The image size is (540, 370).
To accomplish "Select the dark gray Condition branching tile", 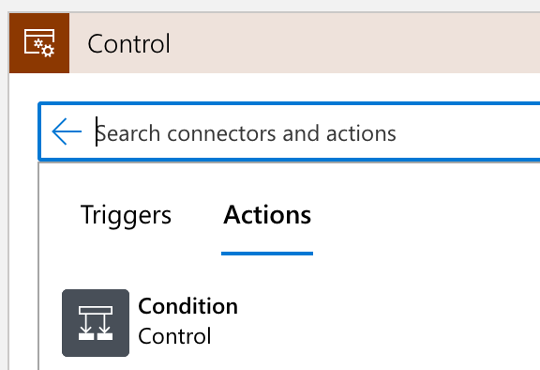I will click(x=96, y=323).
